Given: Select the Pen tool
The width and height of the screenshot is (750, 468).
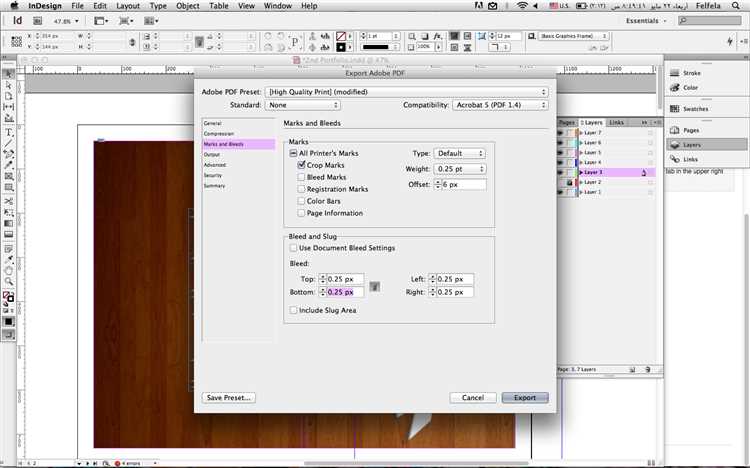Looking at the screenshot, I should point(9,154).
